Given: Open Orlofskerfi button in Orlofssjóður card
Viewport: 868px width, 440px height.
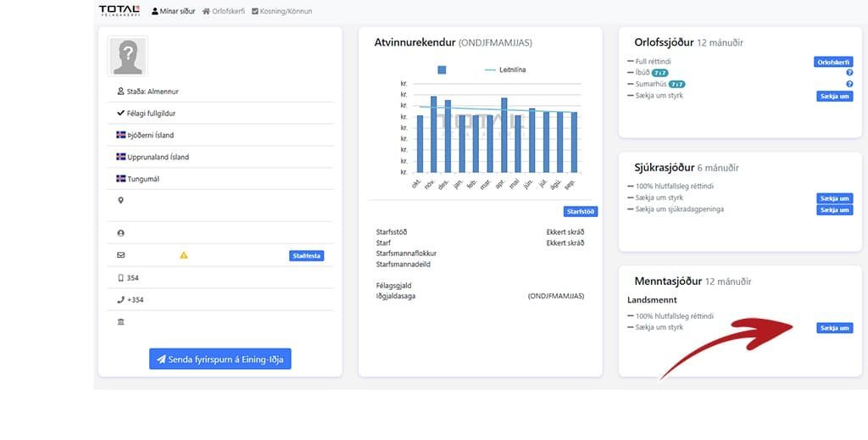Looking at the screenshot, I should (833, 62).
